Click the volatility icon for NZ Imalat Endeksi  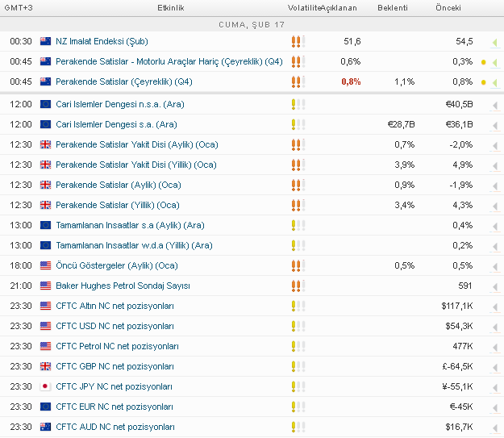click(298, 41)
